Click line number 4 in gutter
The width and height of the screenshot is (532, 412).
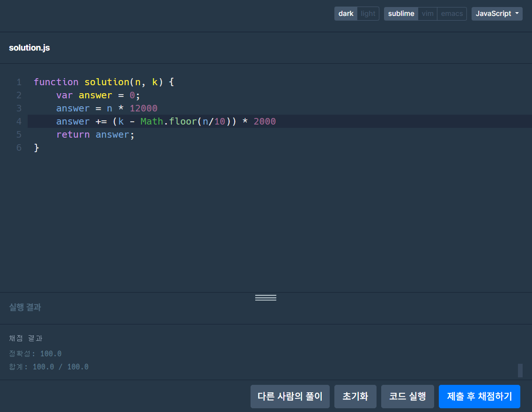tap(19, 121)
